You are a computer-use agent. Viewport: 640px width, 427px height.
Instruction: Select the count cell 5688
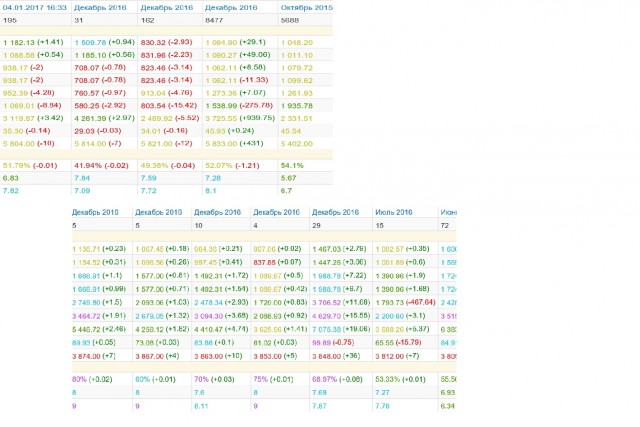pos(290,20)
